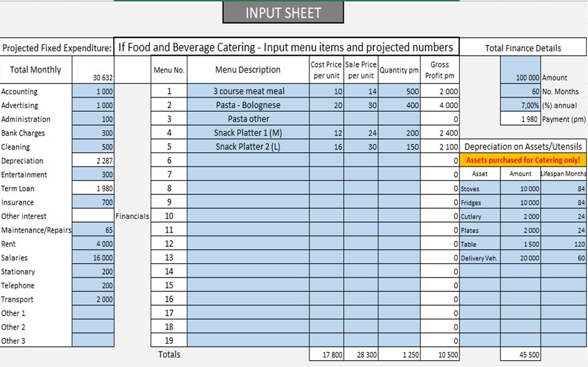Select the 'Snack Platter 1 (M)' cell

coord(248,133)
